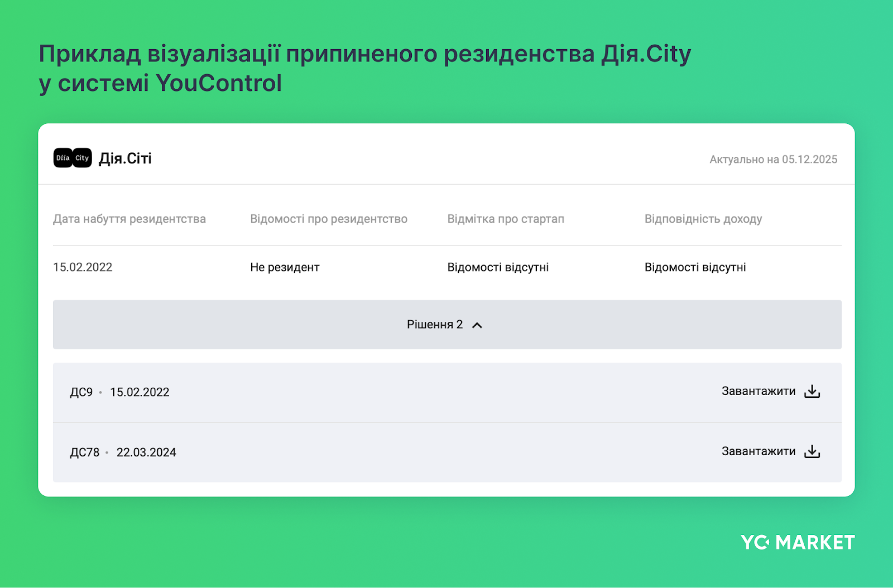The height and width of the screenshot is (588, 893).
Task: Click the download icon beside ДС9 decision
Action: click(x=812, y=391)
